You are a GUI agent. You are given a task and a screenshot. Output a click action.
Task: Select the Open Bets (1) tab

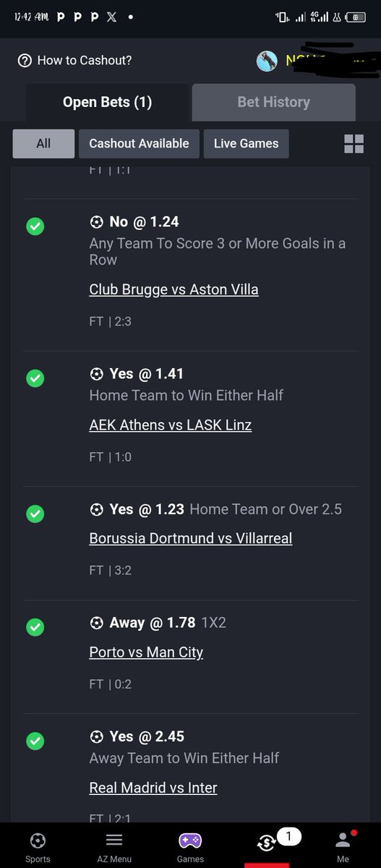pos(107,102)
